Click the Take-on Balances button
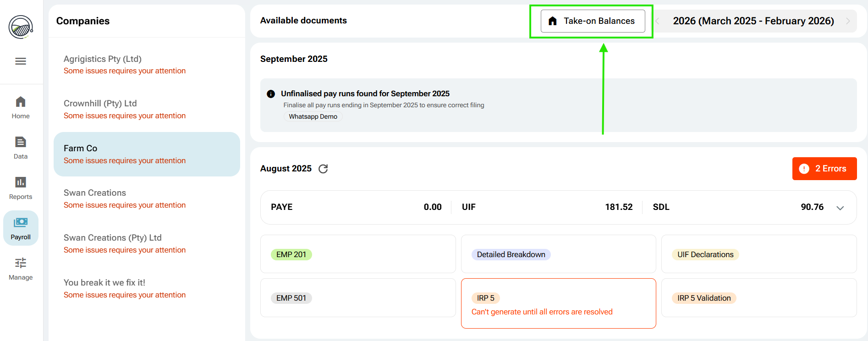This screenshot has width=868, height=341. point(593,21)
